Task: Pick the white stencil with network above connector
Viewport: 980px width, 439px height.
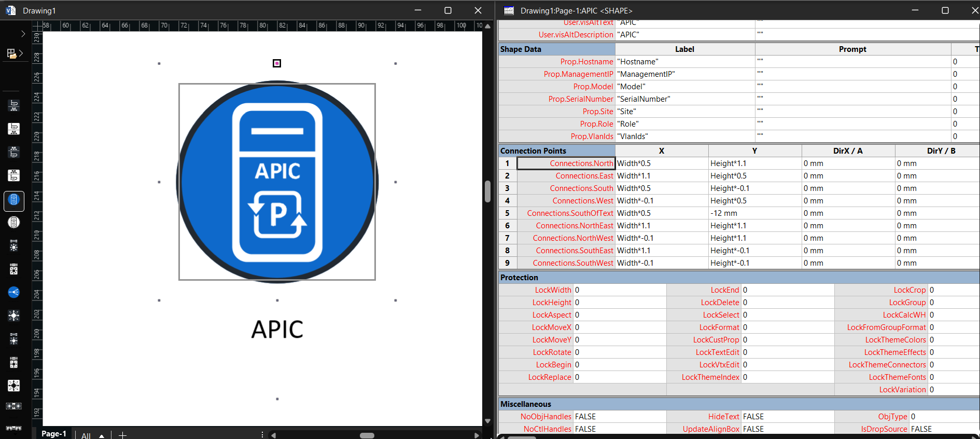Action: 14,175
